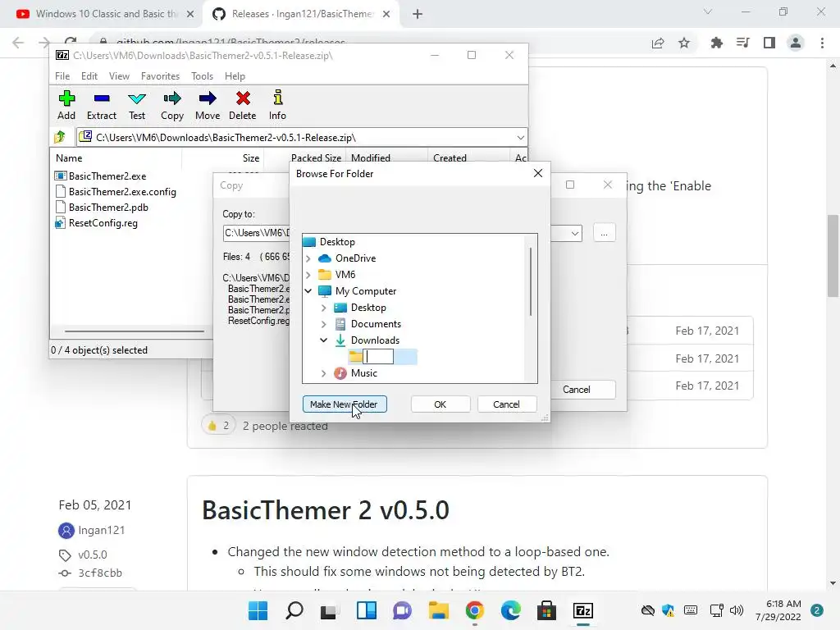Run the Test tool in 7-Zip
This screenshot has height=630, width=840.
pyautogui.click(x=137, y=105)
